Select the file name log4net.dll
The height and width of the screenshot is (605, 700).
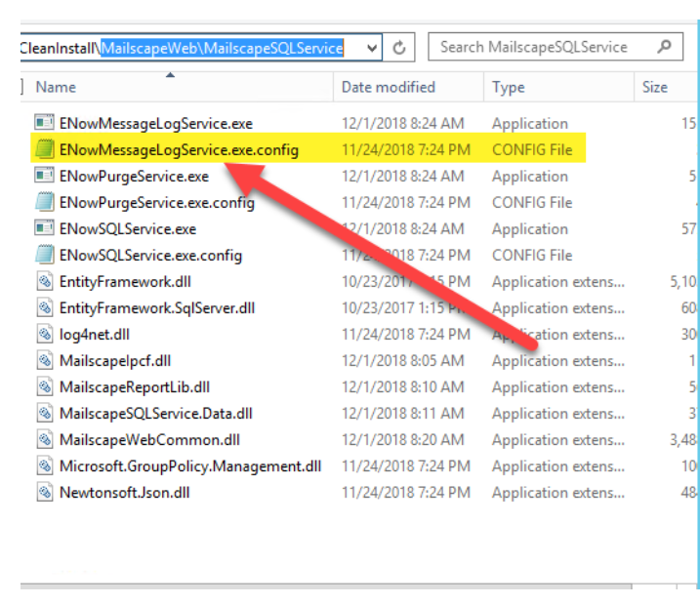click(94, 334)
